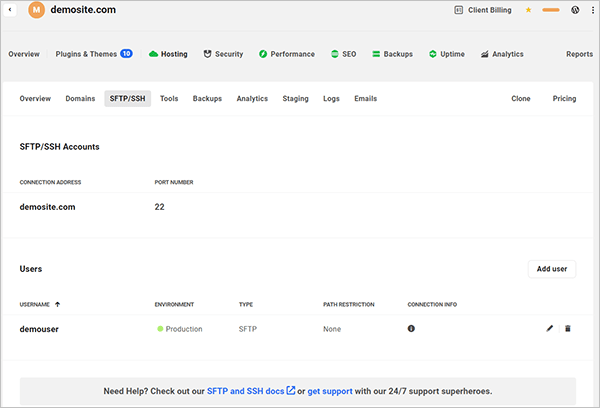Screen dimensions: 600x408
Task: Click the Clone link
Action: point(521,98)
